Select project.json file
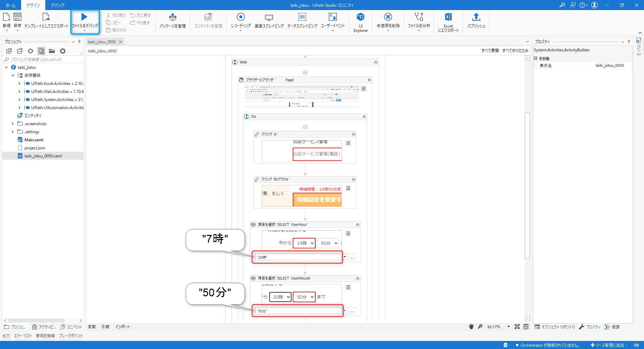This screenshot has height=349, width=644. (x=35, y=148)
